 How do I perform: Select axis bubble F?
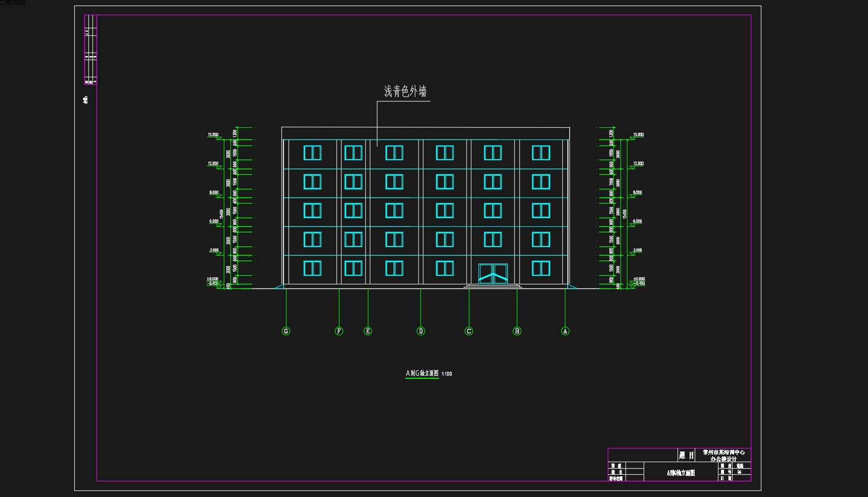[339, 331]
